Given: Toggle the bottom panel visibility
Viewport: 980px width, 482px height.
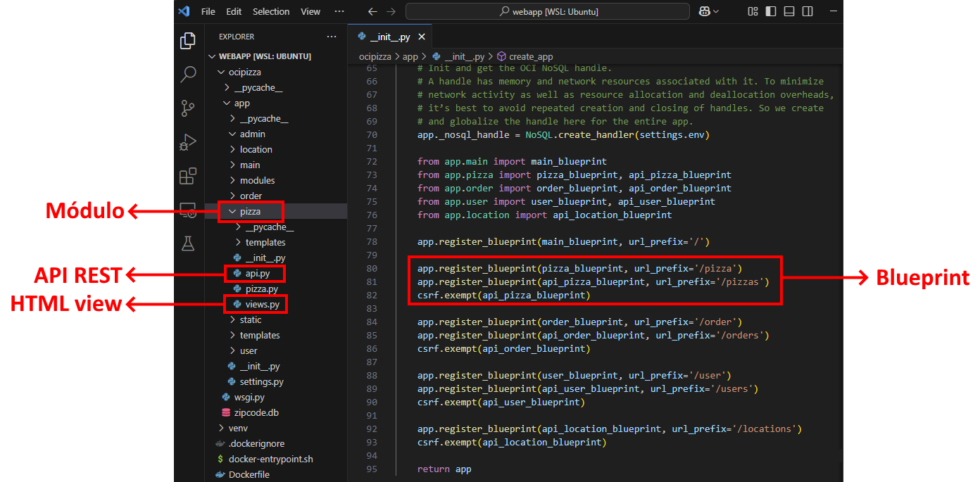Looking at the screenshot, I should click(789, 11).
